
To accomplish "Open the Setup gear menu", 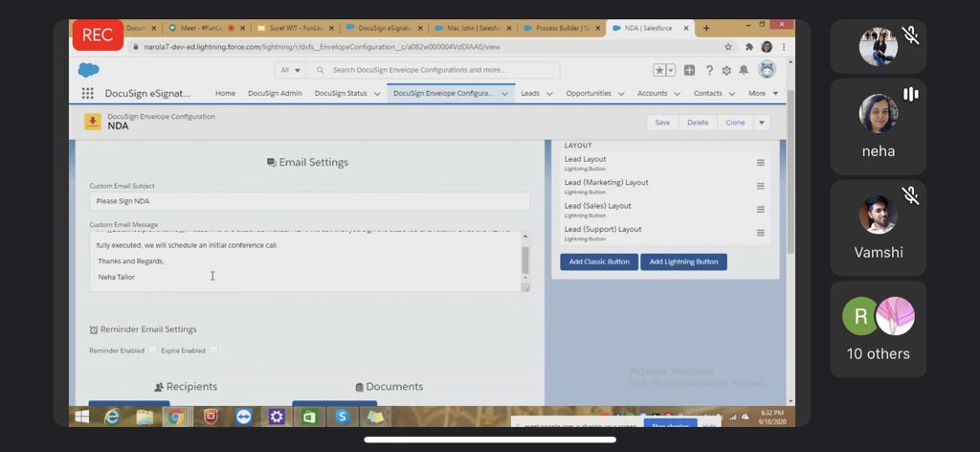I will click(x=726, y=70).
